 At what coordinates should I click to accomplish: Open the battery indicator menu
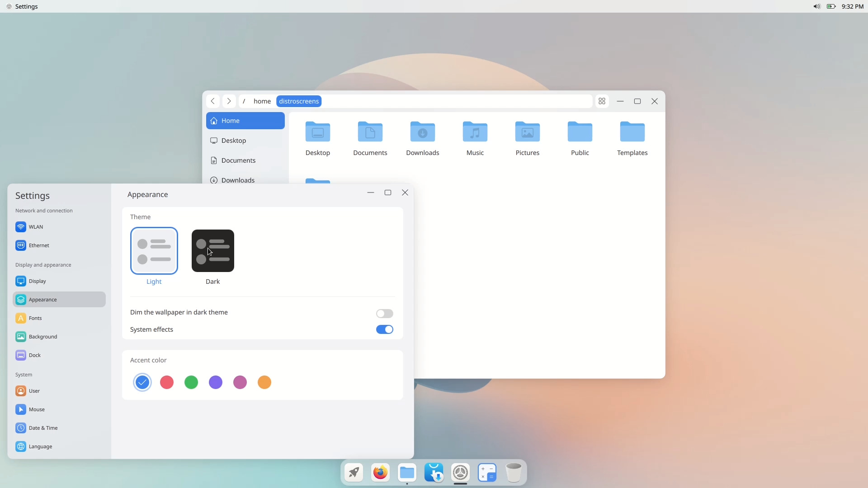coord(832,6)
